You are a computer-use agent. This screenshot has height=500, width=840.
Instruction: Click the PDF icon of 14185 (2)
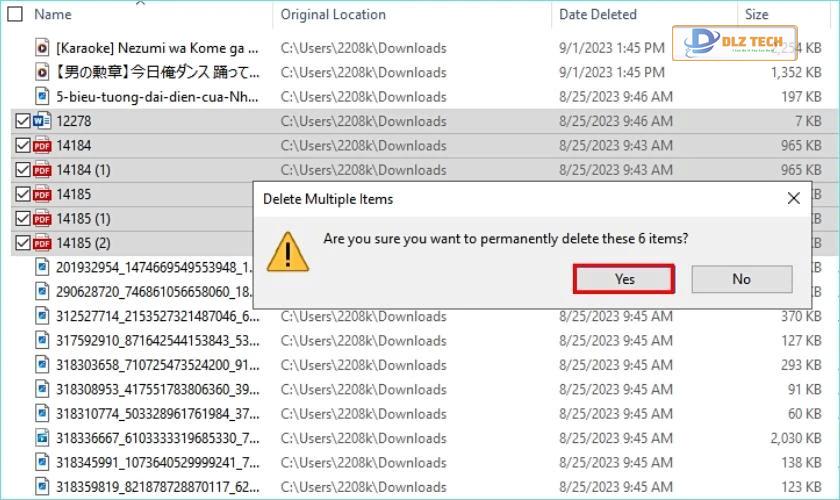(42, 243)
